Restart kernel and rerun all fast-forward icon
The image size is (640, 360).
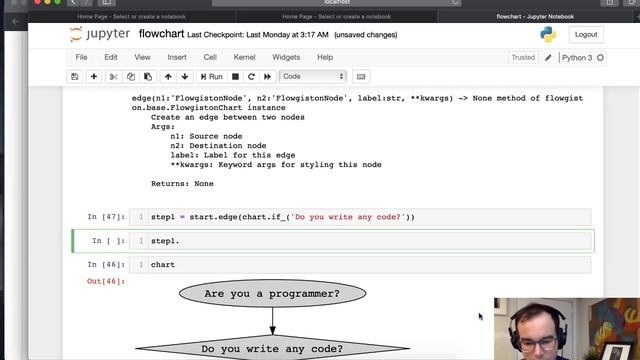[x=267, y=77]
